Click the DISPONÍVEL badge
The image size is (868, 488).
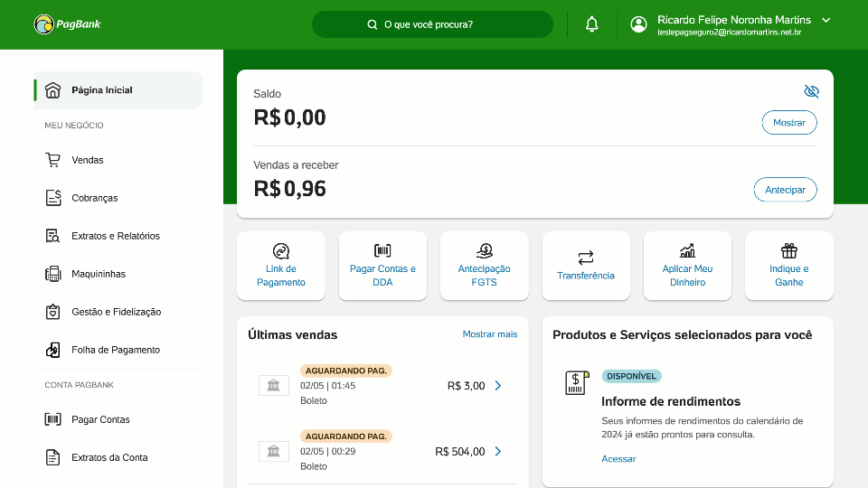631,376
